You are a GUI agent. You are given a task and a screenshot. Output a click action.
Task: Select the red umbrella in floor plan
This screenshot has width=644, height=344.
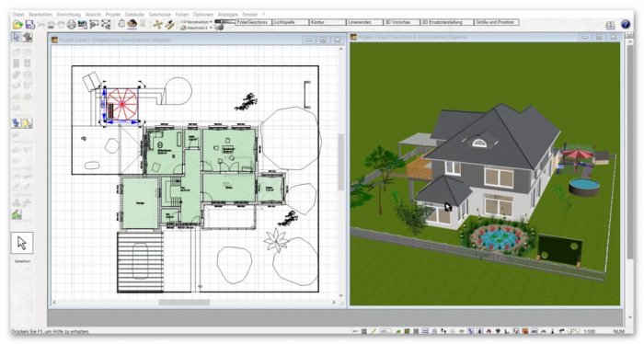pyautogui.click(x=122, y=104)
